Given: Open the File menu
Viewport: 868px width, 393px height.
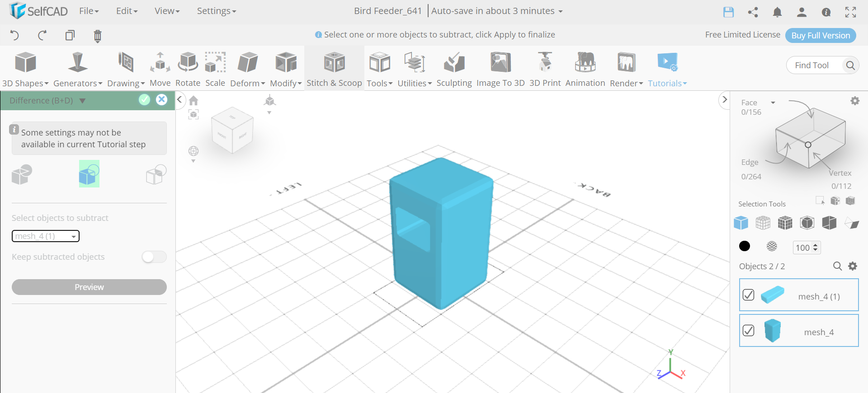Looking at the screenshot, I should coord(89,11).
